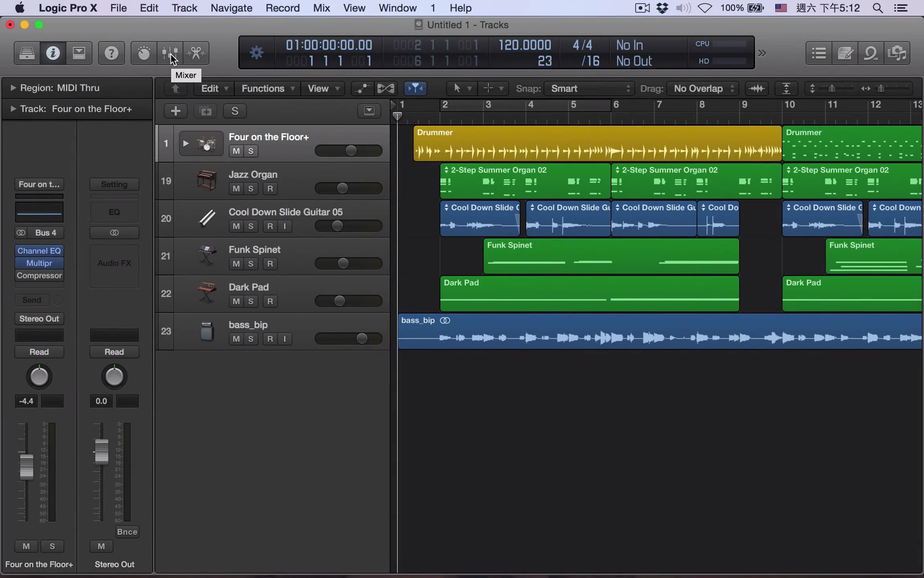Open the Library browser icon

[x=26, y=53]
